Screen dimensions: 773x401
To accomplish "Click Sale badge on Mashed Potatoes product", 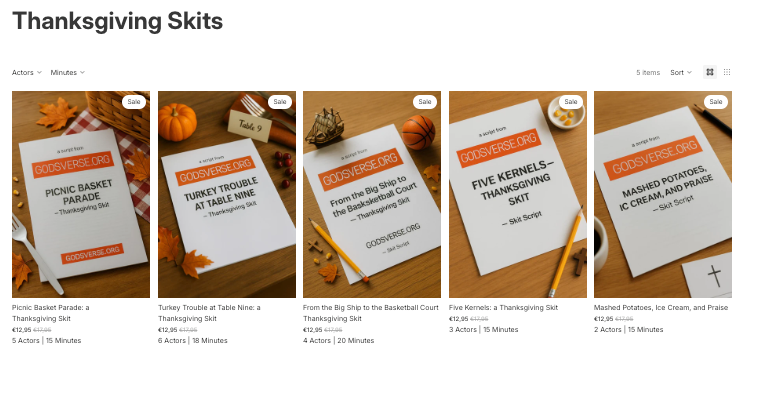I will [x=716, y=102].
